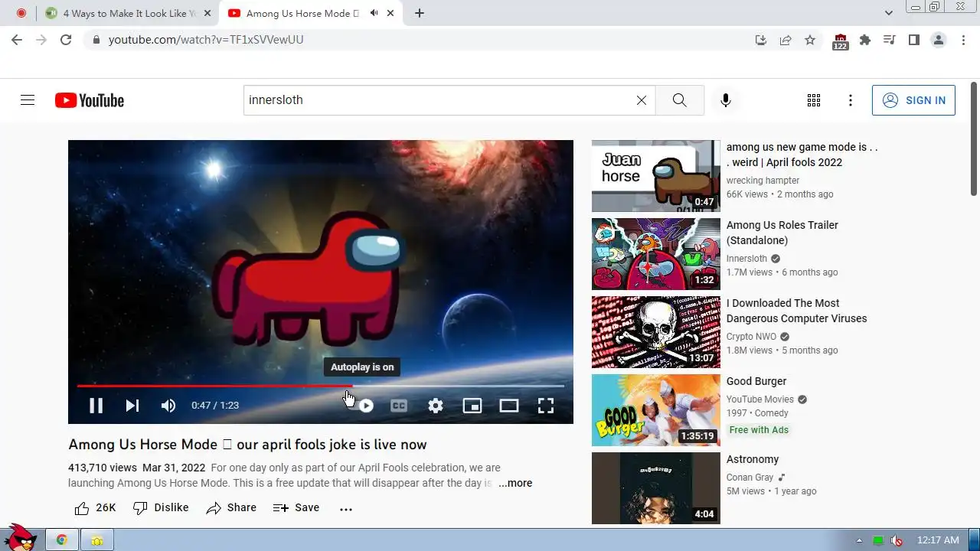The height and width of the screenshot is (551, 980).
Task: Open the extension with 122 badge
Action: point(840,41)
